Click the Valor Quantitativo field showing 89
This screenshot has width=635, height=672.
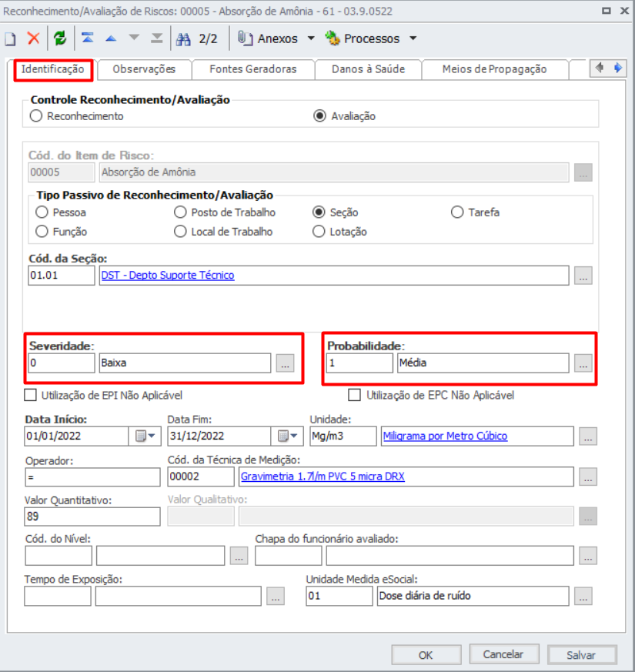[x=92, y=517]
